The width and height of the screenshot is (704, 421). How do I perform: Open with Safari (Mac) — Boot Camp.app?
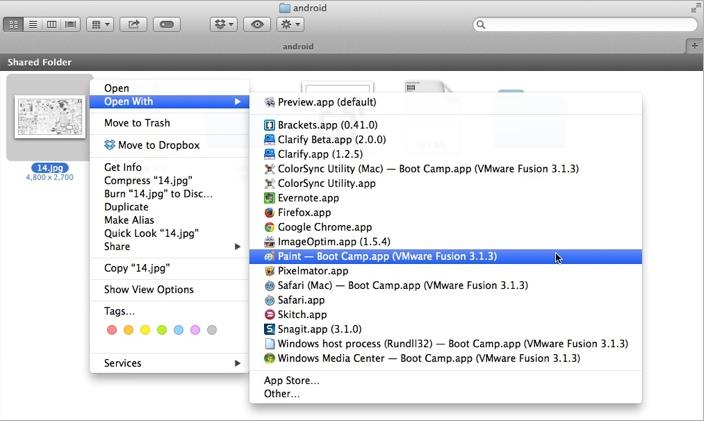click(445, 285)
